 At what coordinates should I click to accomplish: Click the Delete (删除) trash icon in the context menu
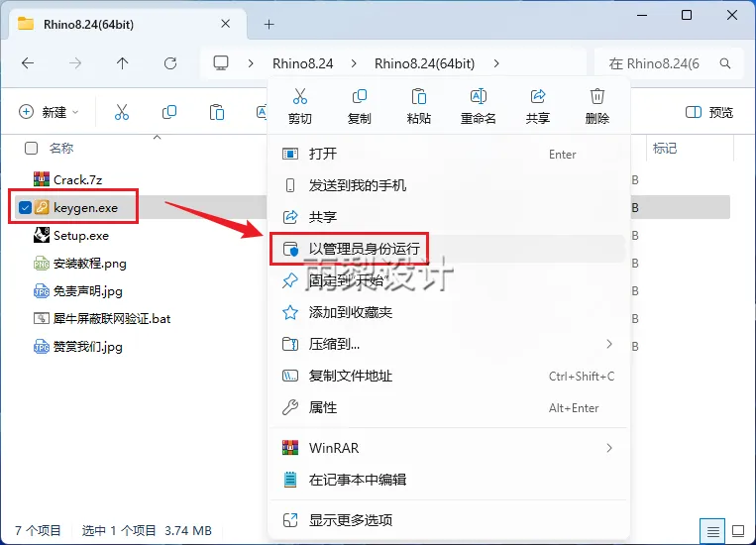coord(596,97)
